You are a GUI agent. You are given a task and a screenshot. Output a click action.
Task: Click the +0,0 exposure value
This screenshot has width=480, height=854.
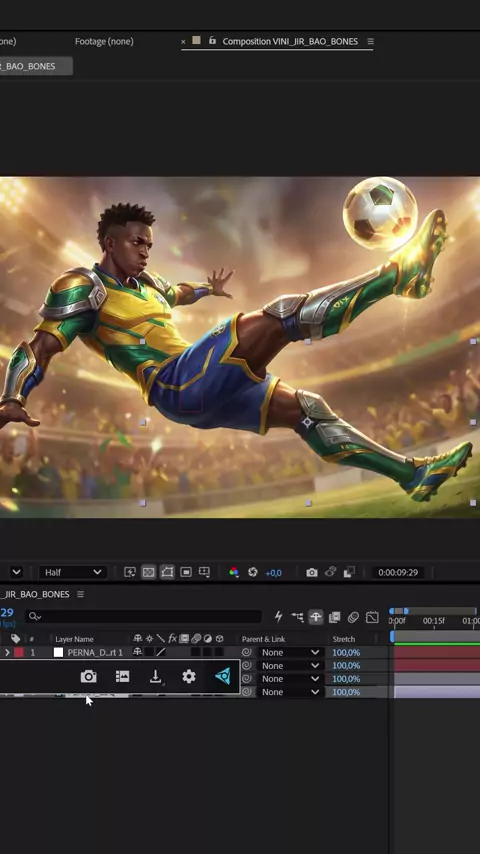(274, 573)
